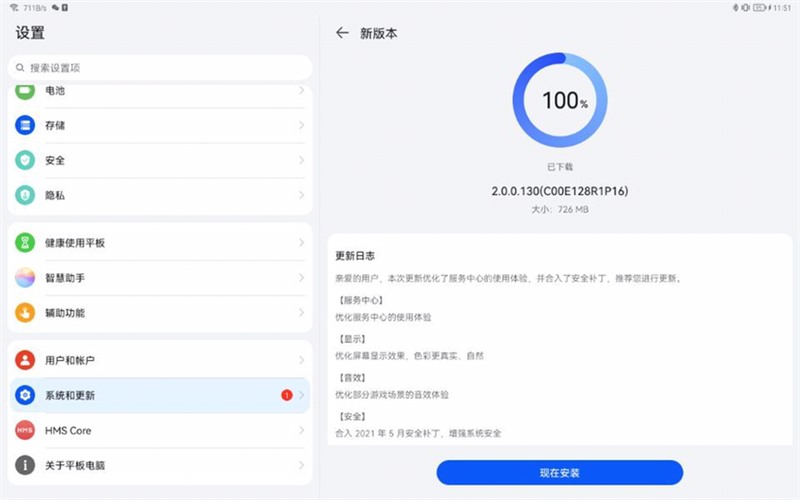Tap the battery indicator in status bar
Image resolution: width=800 pixels, height=500 pixels.
[x=760, y=8]
